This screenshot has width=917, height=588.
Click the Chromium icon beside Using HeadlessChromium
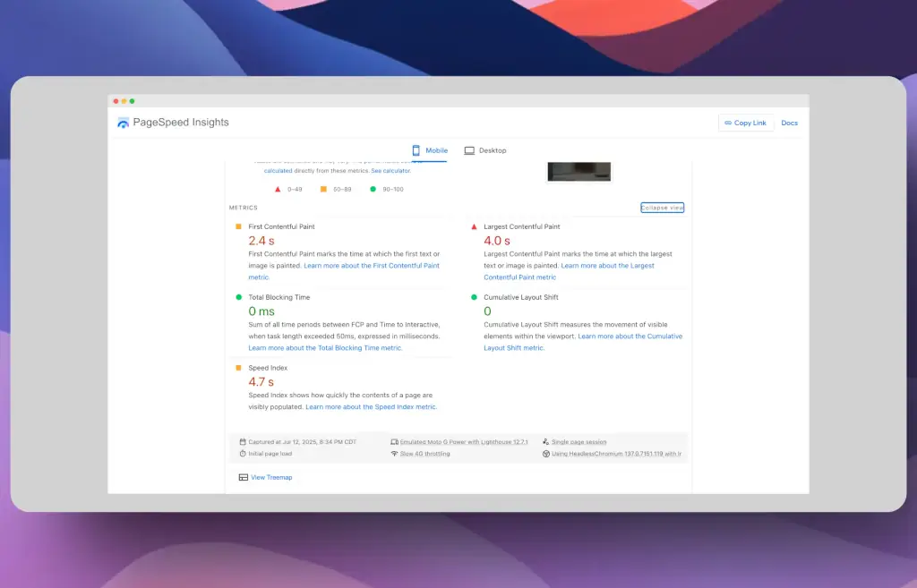[546, 454]
